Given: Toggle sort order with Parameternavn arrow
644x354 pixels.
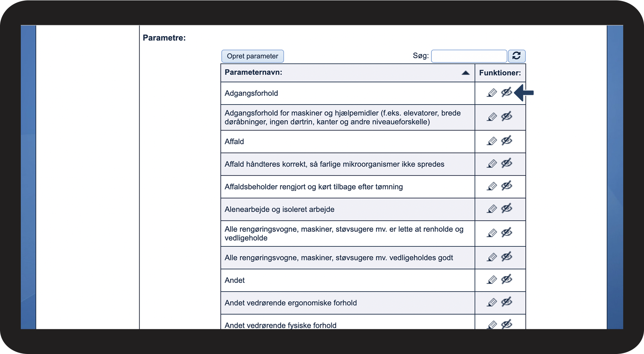Looking at the screenshot, I should click(465, 73).
